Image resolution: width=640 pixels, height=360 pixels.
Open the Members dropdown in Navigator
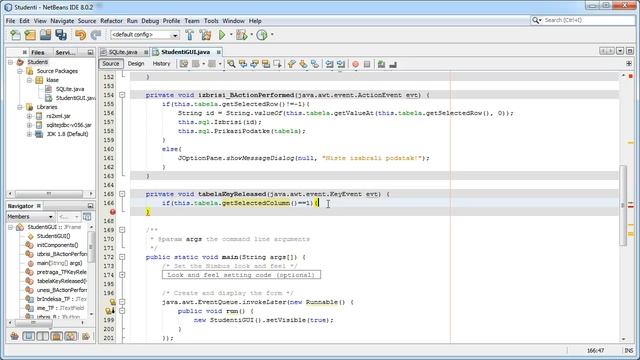click(31, 217)
